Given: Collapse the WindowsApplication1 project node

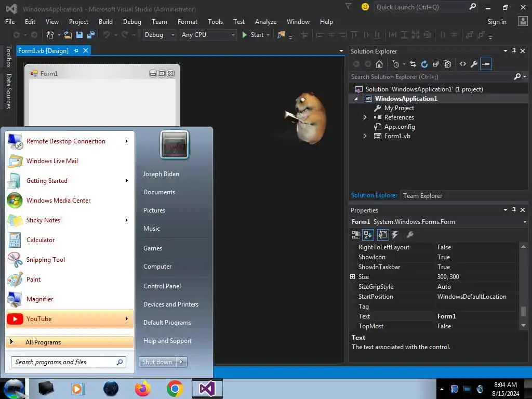Looking at the screenshot, I should 356,99.
